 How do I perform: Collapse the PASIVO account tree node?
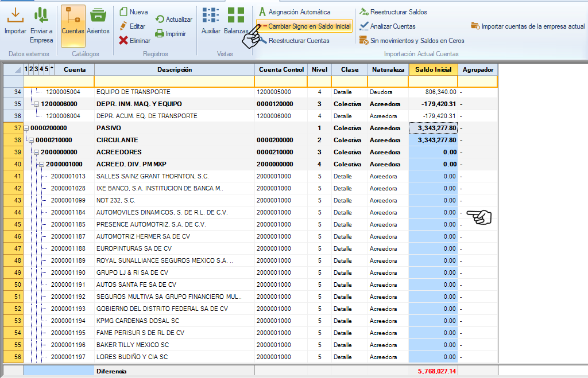(26, 128)
